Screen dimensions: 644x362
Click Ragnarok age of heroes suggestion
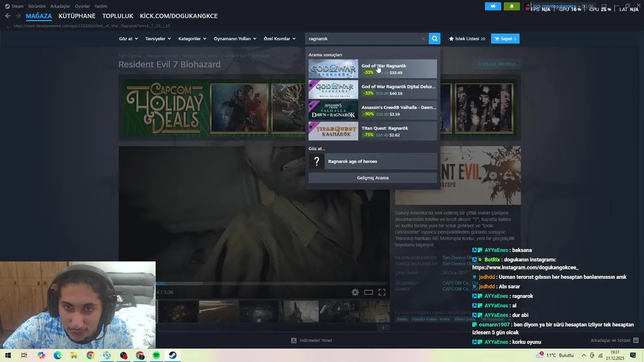[x=373, y=161]
